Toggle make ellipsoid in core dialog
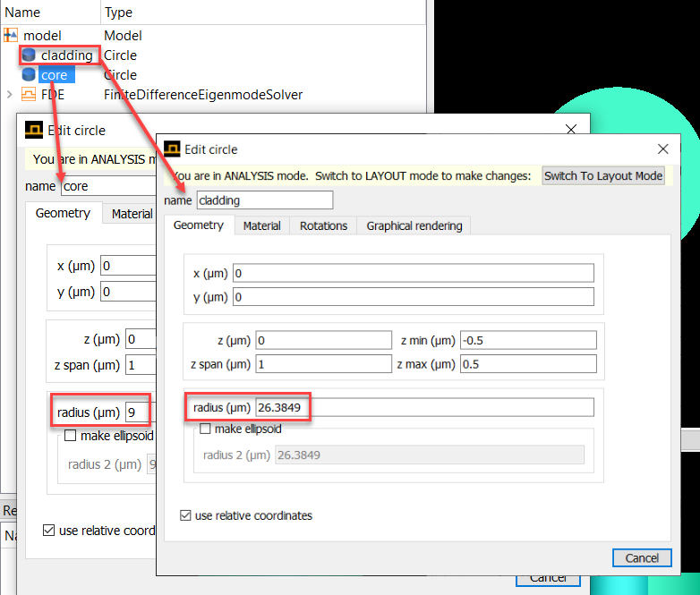Image resolution: width=700 pixels, height=595 pixels. (71, 435)
